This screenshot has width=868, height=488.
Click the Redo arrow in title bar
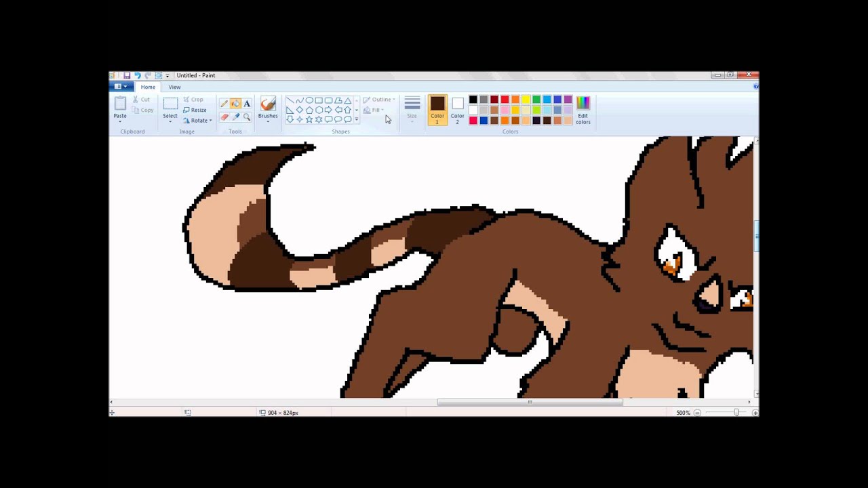[148, 75]
